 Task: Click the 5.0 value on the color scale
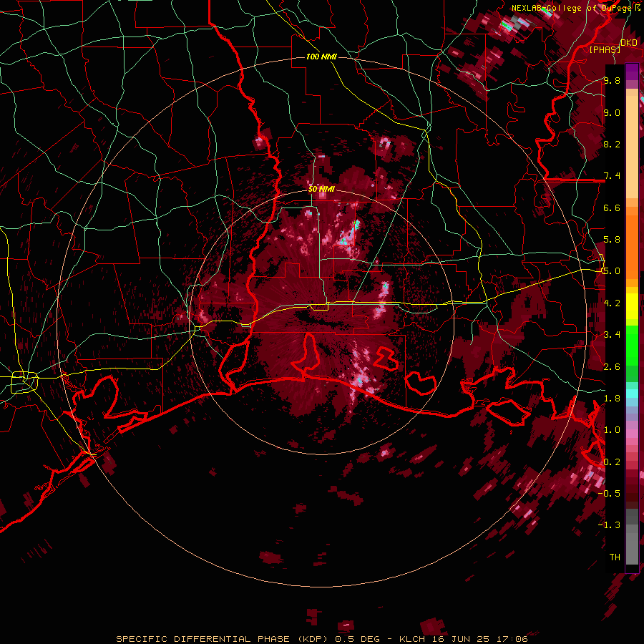pyautogui.click(x=612, y=271)
